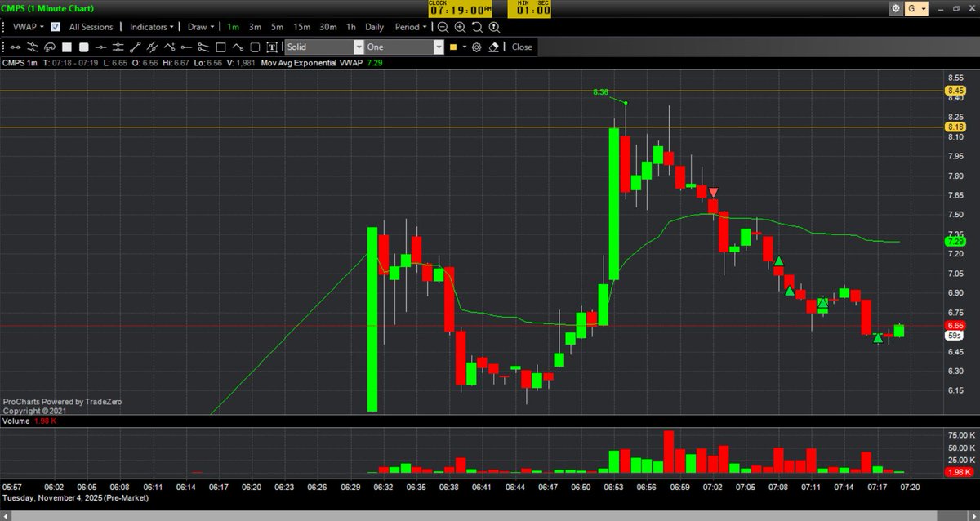The width and height of the screenshot is (980, 521).
Task: Open the Draw menu
Action: (198, 27)
